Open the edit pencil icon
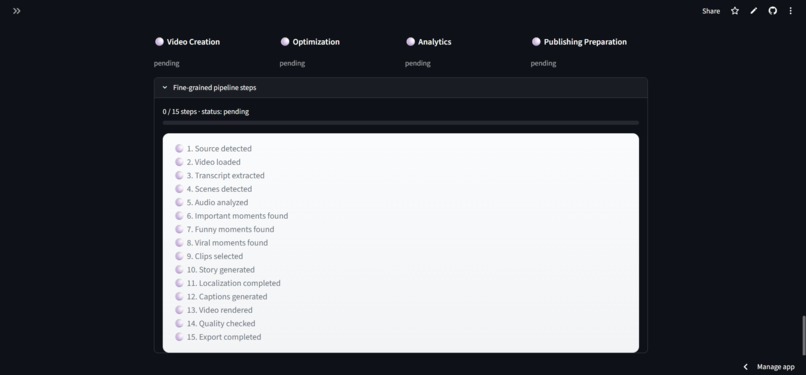This screenshot has width=806, height=375. click(754, 11)
